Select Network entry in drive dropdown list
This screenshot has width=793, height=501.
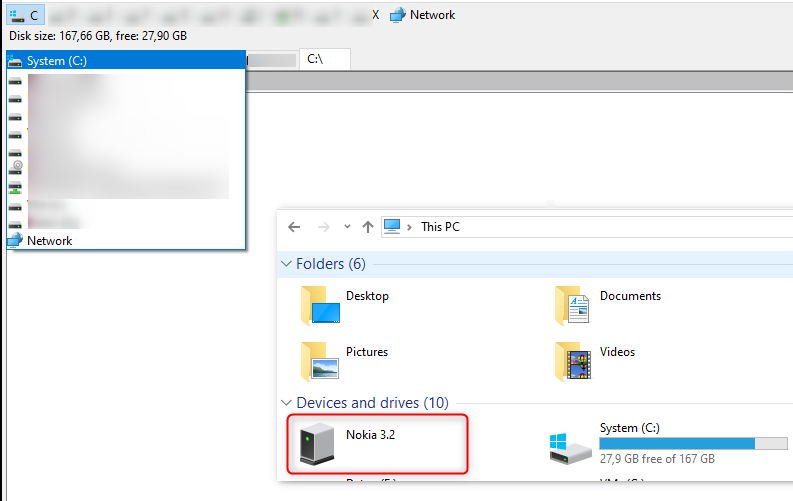[x=126, y=241]
